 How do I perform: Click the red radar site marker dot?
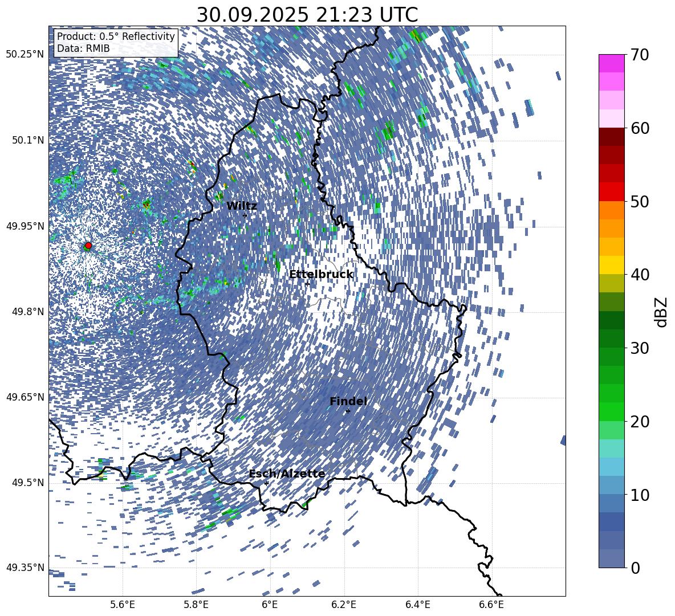[88, 246]
